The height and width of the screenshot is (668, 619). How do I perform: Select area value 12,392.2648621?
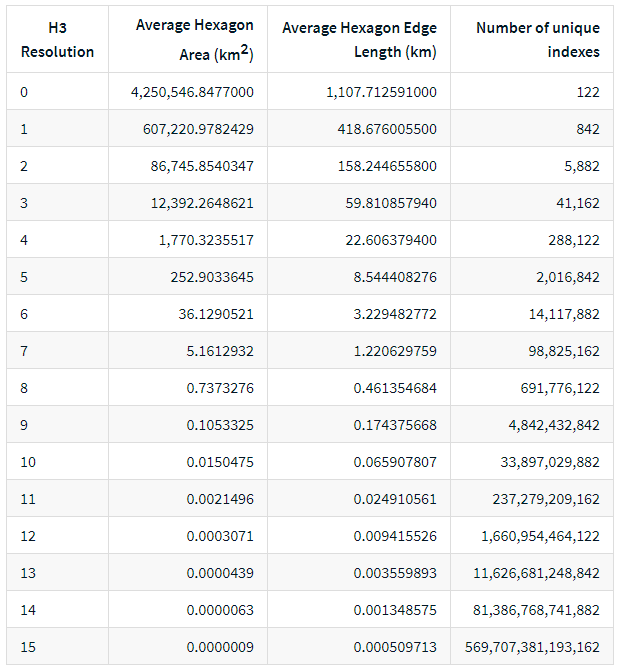coord(202,203)
